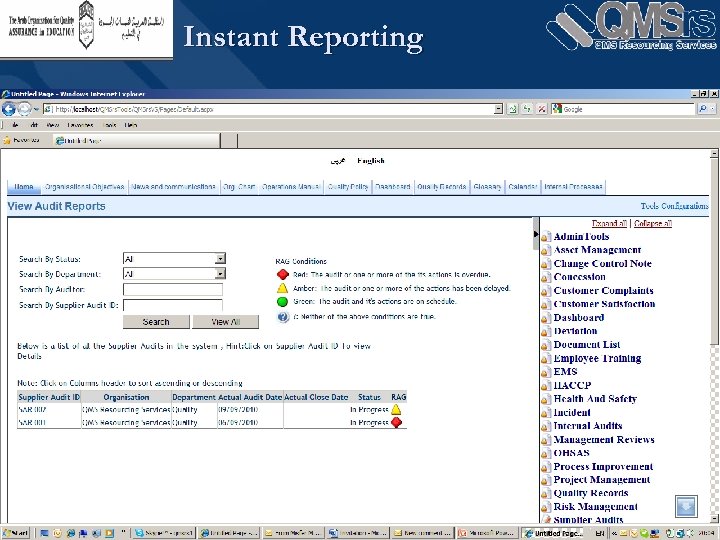
Task: Open the Skype taskbar item
Action: point(164,533)
